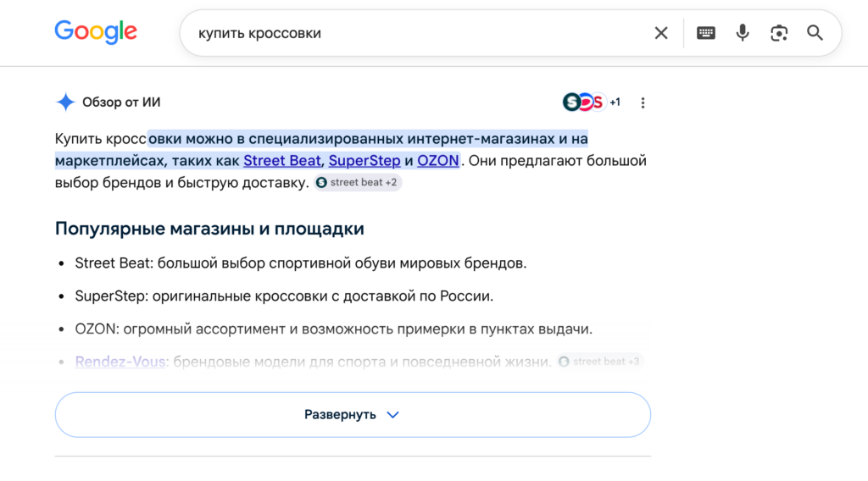Open AI overview three-dot options menu
Image resolution: width=868 pixels, height=481 pixels.
[x=643, y=102]
